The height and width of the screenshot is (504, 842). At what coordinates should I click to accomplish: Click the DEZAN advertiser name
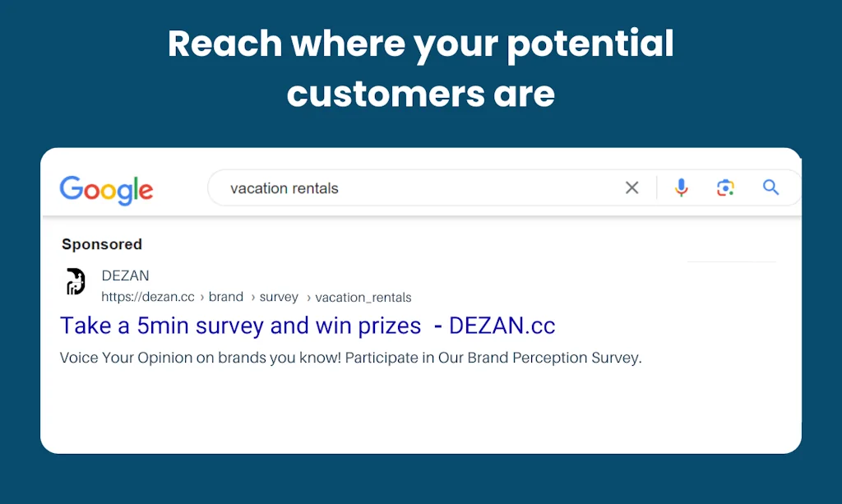126,275
